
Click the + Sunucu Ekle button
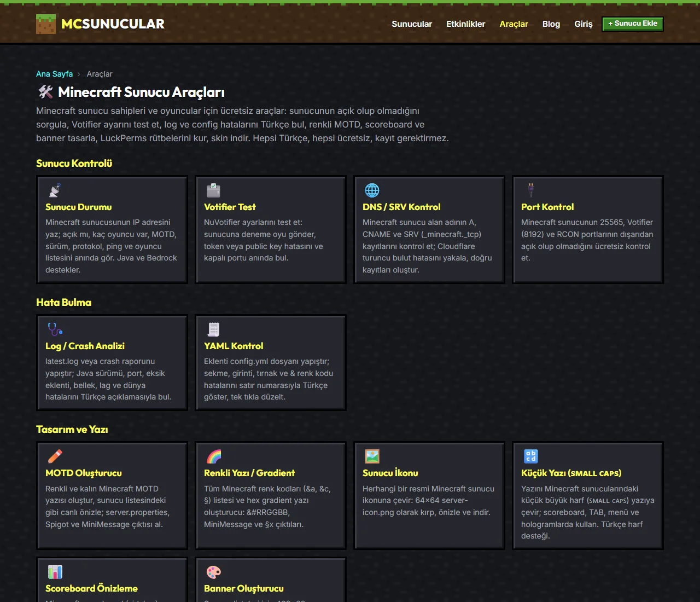point(633,24)
